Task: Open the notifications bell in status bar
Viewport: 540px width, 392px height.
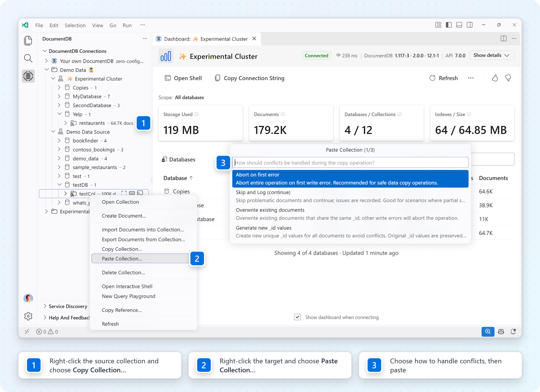Action: coord(513,332)
